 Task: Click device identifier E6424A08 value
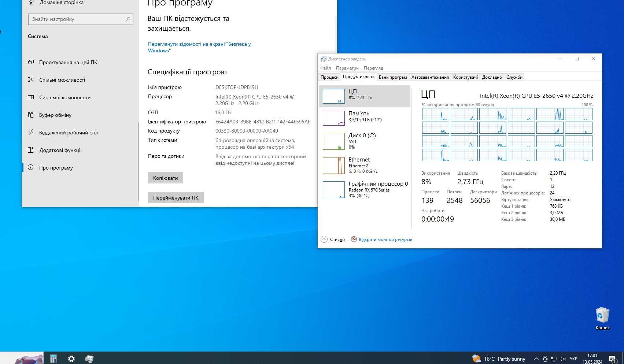click(x=262, y=122)
